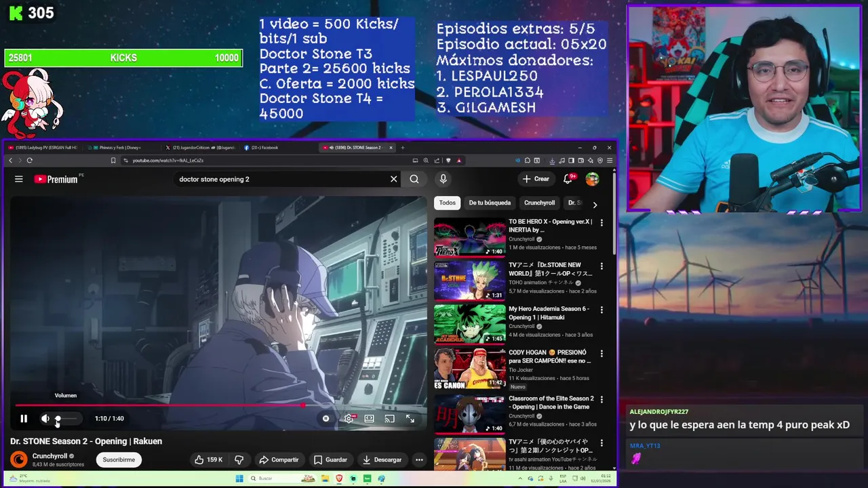Click the search field 'doctor stone opening 2'
Viewport: 868px width, 488px height.
[281, 179]
